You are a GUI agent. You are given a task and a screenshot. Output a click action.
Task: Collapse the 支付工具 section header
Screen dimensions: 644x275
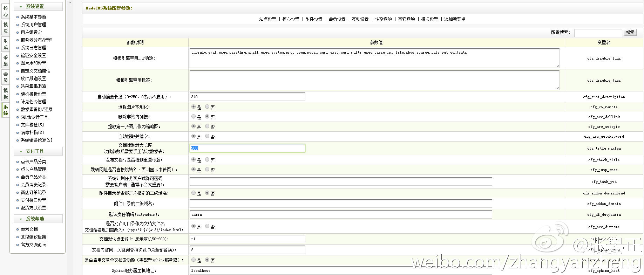(x=38, y=151)
